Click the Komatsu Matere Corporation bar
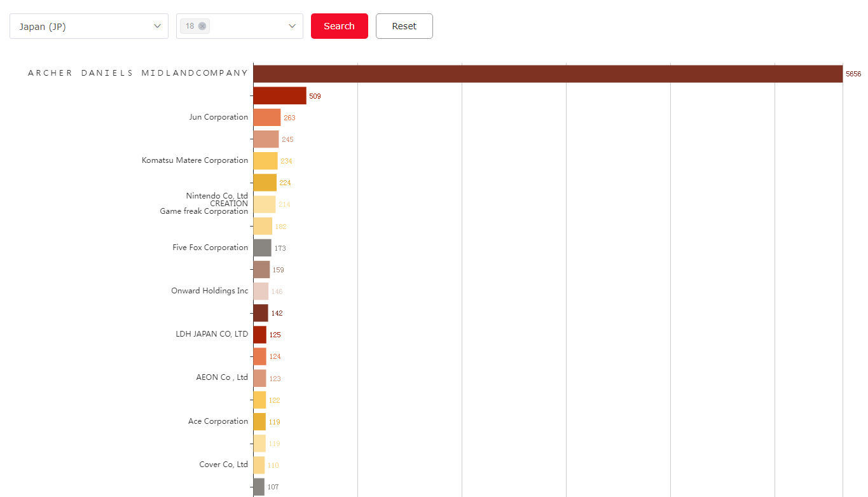The image size is (868, 497). coord(265,161)
